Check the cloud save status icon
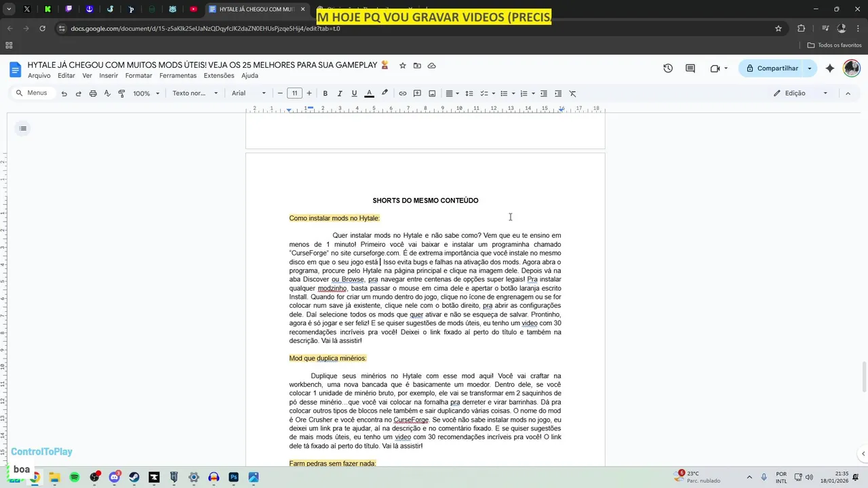This screenshot has height=488, width=868. 432,65
